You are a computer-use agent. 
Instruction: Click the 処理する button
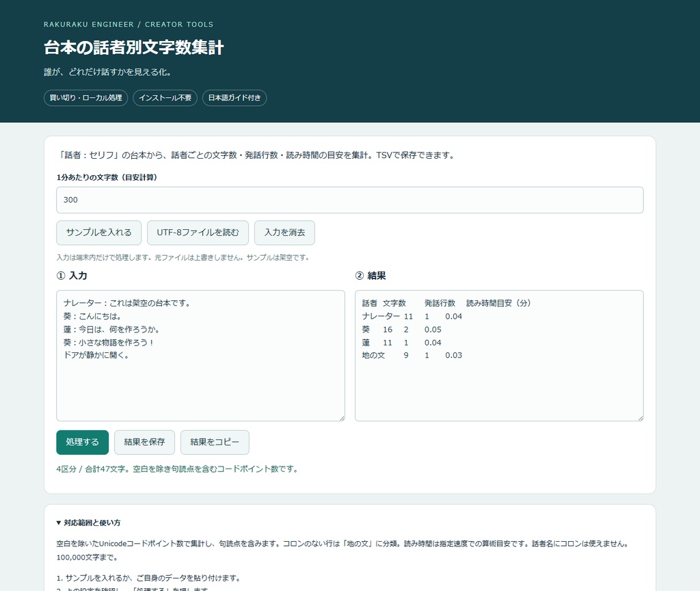[82, 443]
